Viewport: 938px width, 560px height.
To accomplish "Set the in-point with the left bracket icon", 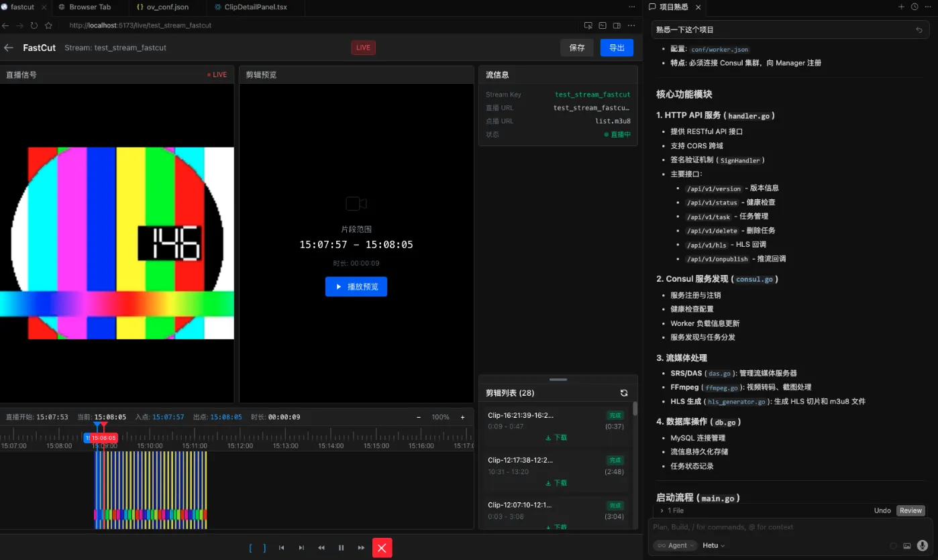I will [x=251, y=548].
